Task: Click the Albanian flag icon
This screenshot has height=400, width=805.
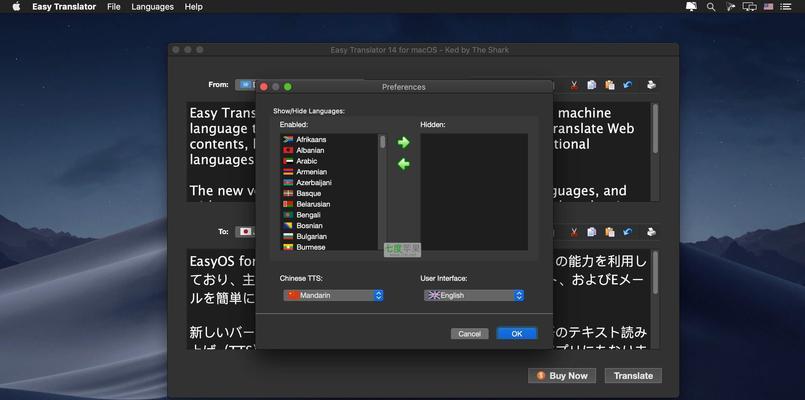Action: point(288,150)
